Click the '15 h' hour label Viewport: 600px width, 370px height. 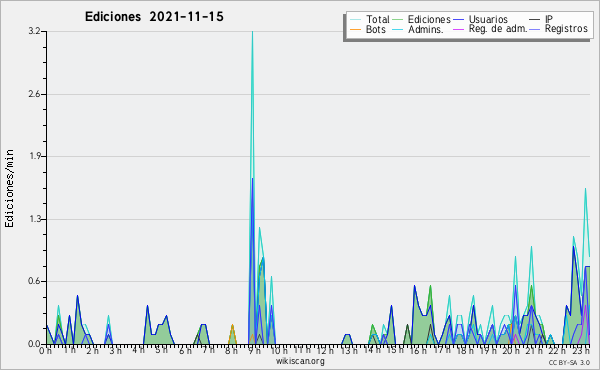tap(395, 350)
